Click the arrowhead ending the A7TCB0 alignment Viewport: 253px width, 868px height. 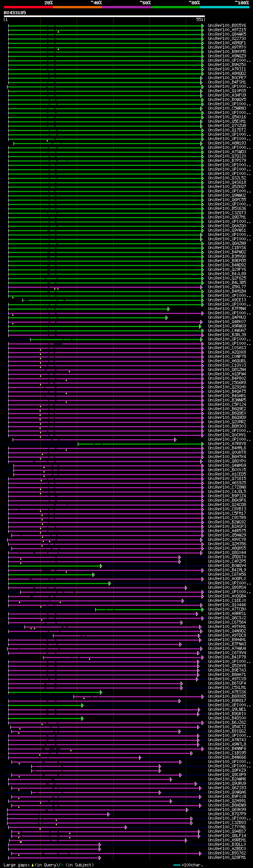click(x=203, y=609)
